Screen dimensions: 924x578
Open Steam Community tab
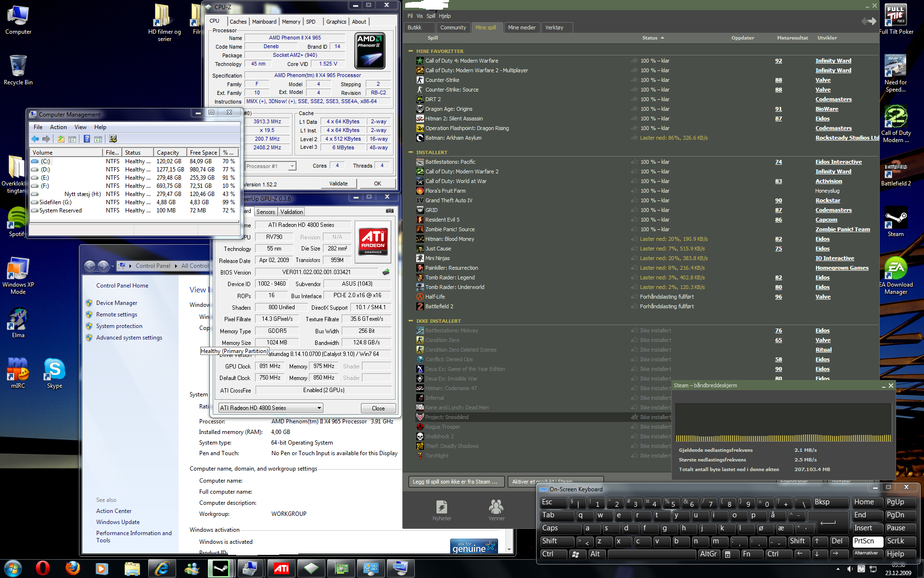click(x=453, y=27)
